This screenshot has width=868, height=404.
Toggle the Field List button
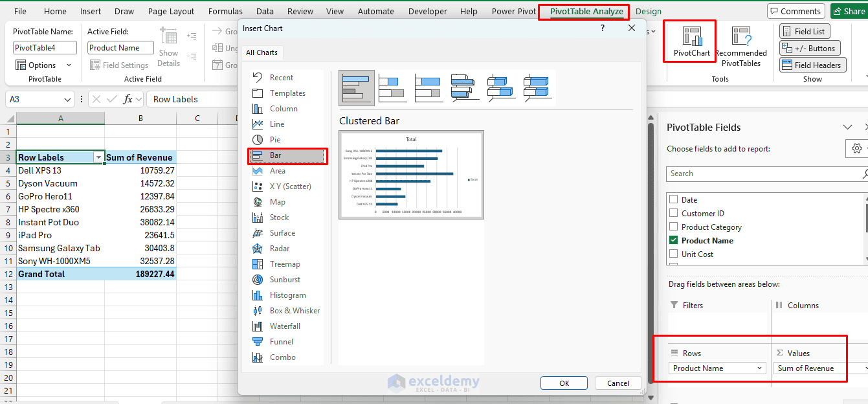click(x=805, y=31)
